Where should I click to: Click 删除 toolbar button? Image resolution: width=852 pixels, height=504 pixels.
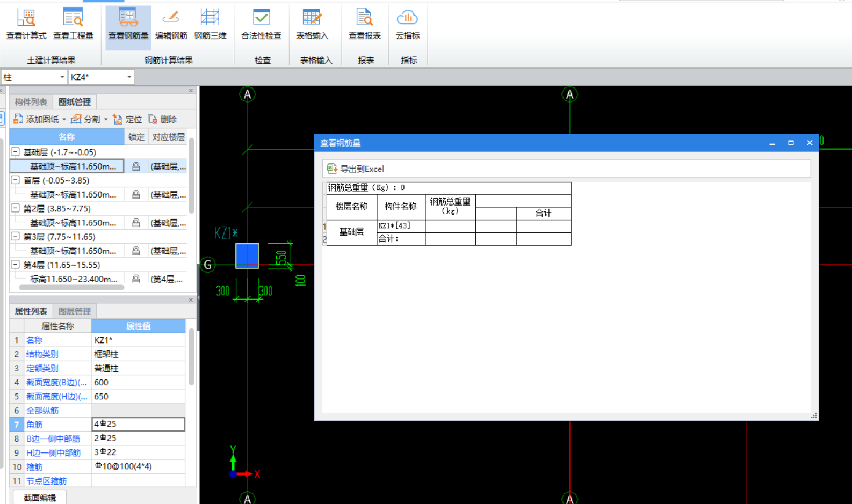(162, 119)
